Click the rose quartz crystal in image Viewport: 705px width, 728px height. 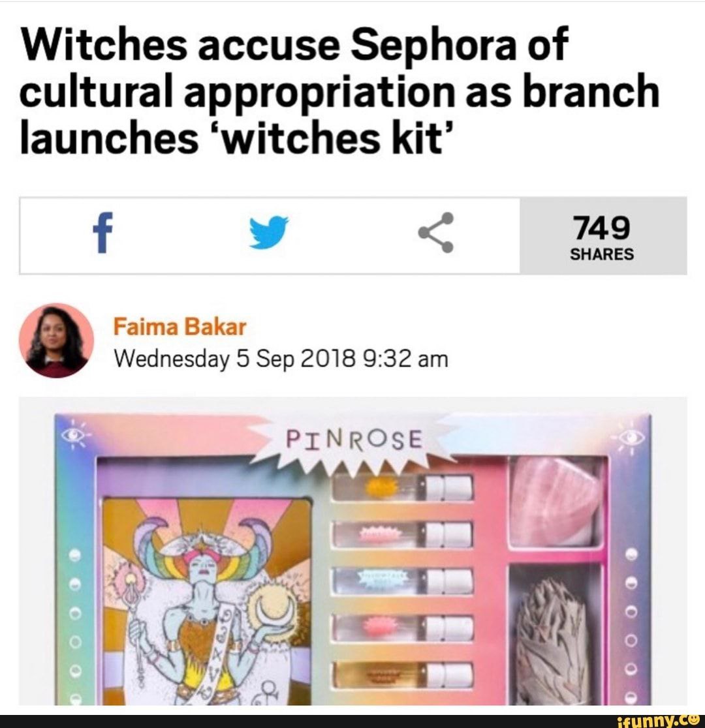556,502
